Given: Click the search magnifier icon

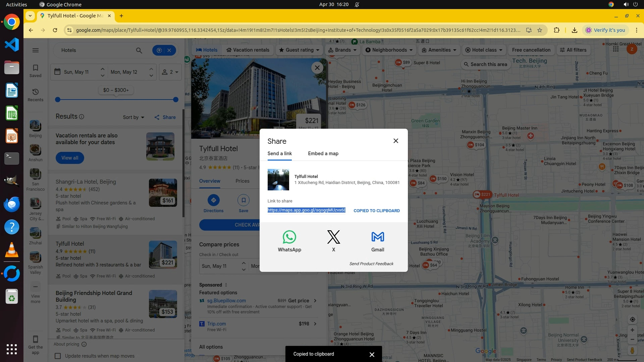Looking at the screenshot, I should click(139, 50).
